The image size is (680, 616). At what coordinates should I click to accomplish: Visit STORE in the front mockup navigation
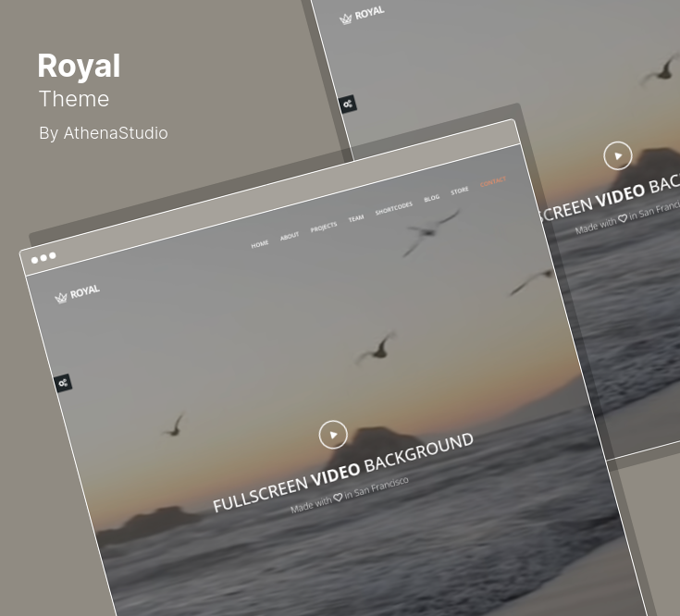pyautogui.click(x=459, y=191)
